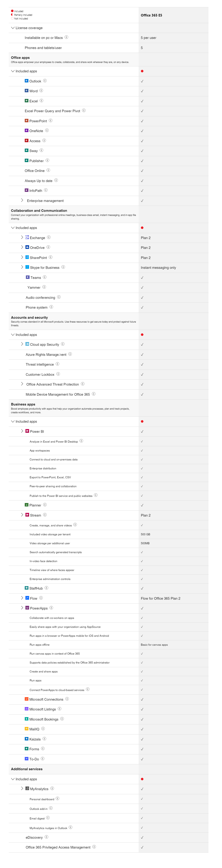Click the StaffHub app icon

[x=26, y=588]
